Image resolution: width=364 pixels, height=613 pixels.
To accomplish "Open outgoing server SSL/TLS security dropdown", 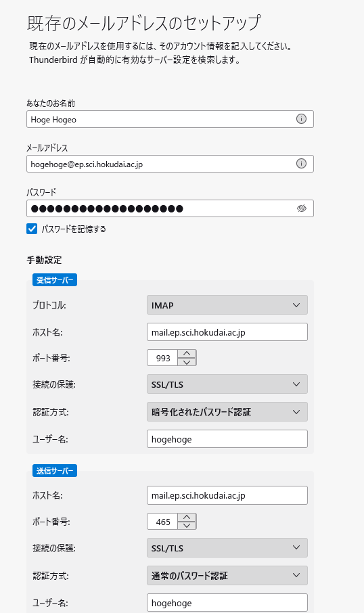I will 227,548.
